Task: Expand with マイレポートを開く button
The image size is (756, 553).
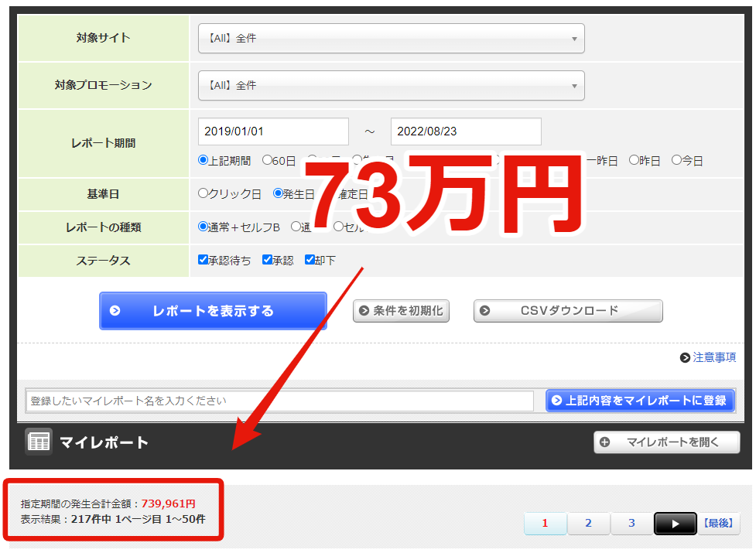Action: (667, 442)
